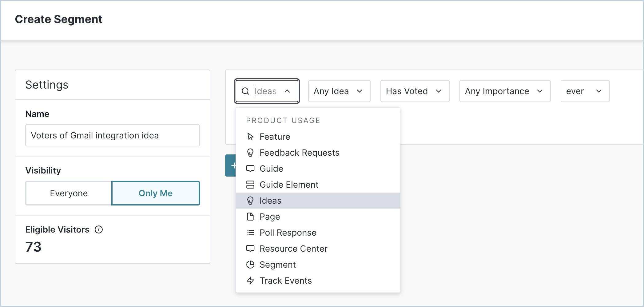Viewport: 644px width, 307px height.
Task: Set visibility to Everyone
Action: tap(68, 193)
